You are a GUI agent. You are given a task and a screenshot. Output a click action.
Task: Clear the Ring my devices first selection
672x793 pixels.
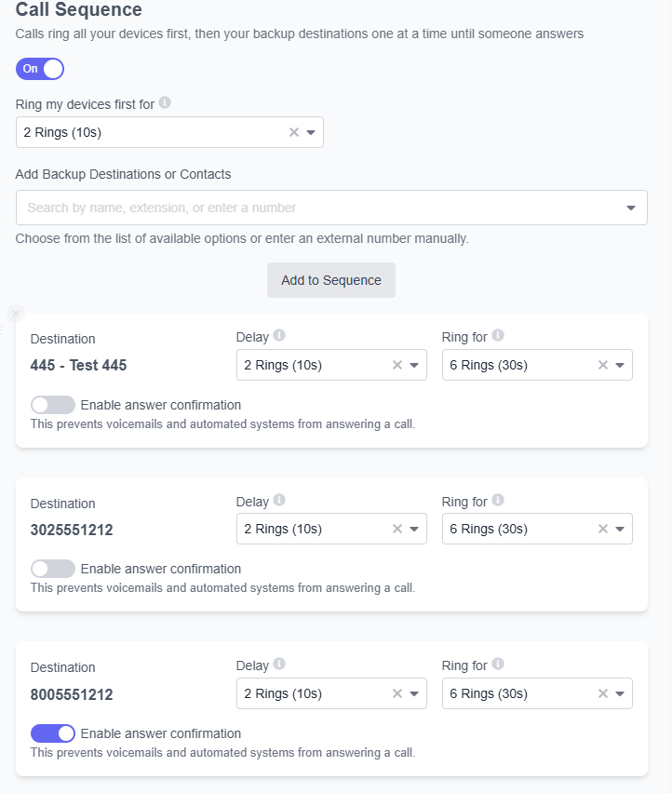click(294, 132)
